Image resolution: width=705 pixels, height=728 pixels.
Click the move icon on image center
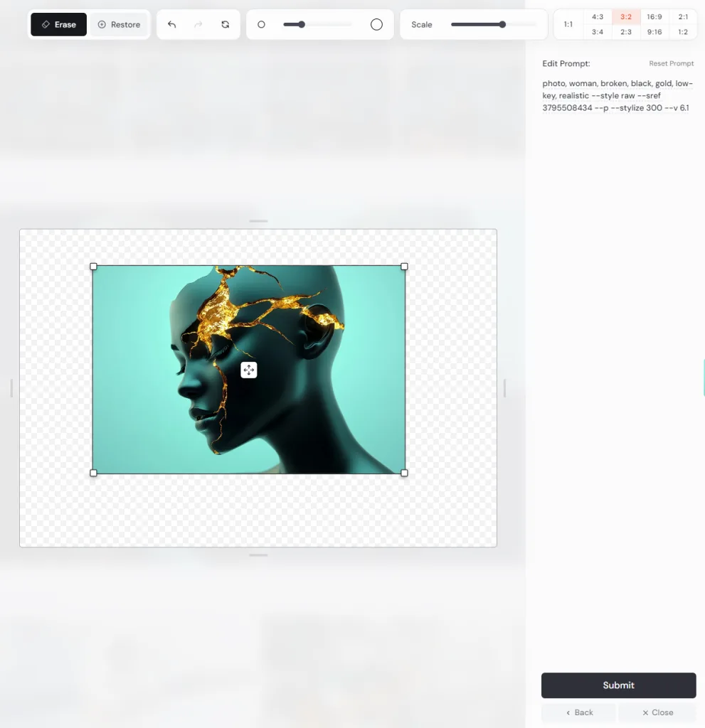pyautogui.click(x=248, y=370)
